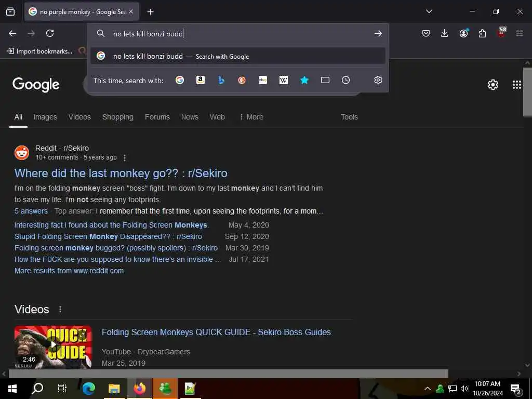The height and width of the screenshot is (399, 532).
Task: Show hidden system tray icons
Action: [428, 389]
